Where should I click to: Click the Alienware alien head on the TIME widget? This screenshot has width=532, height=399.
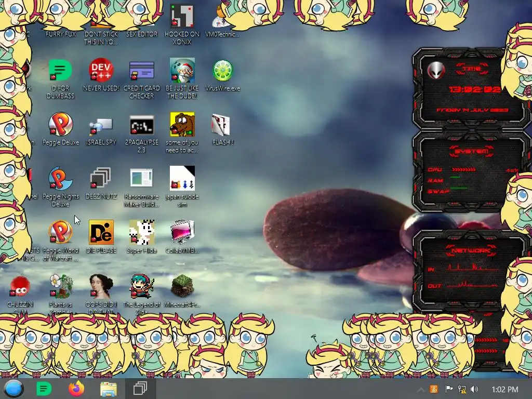pos(436,71)
